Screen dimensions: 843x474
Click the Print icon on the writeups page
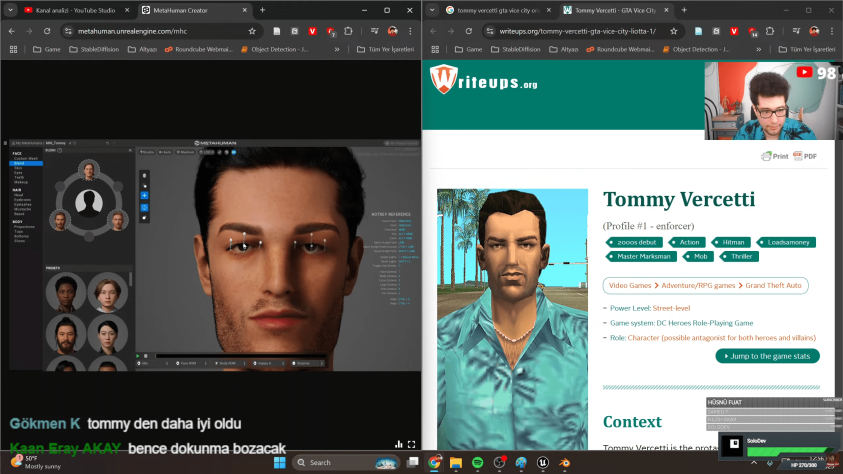coord(775,156)
